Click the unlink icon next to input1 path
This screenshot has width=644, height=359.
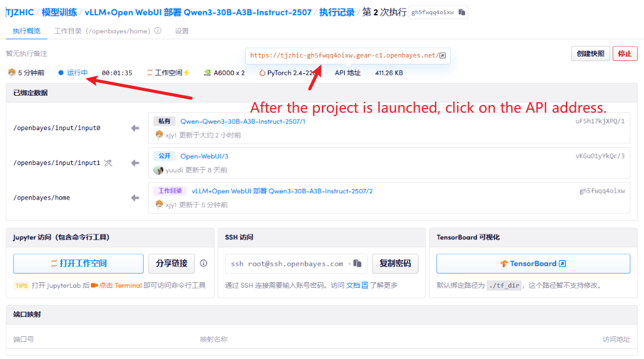click(x=108, y=163)
